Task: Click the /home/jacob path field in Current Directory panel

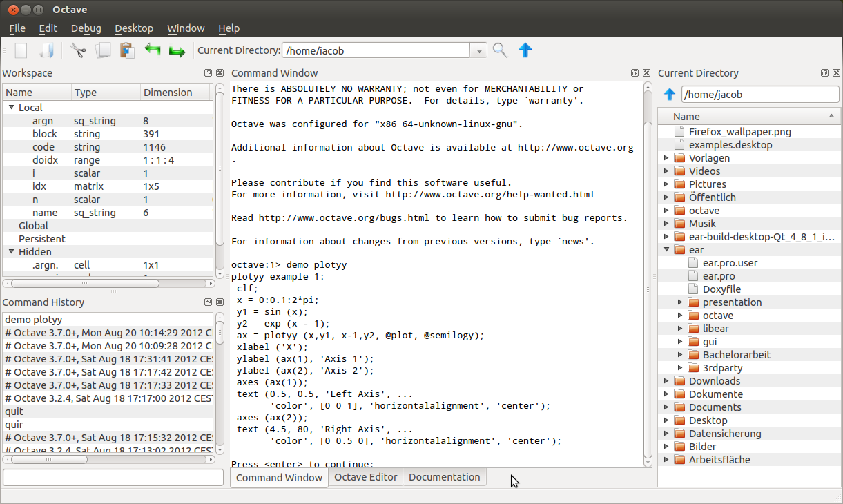Action: pos(760,95)
